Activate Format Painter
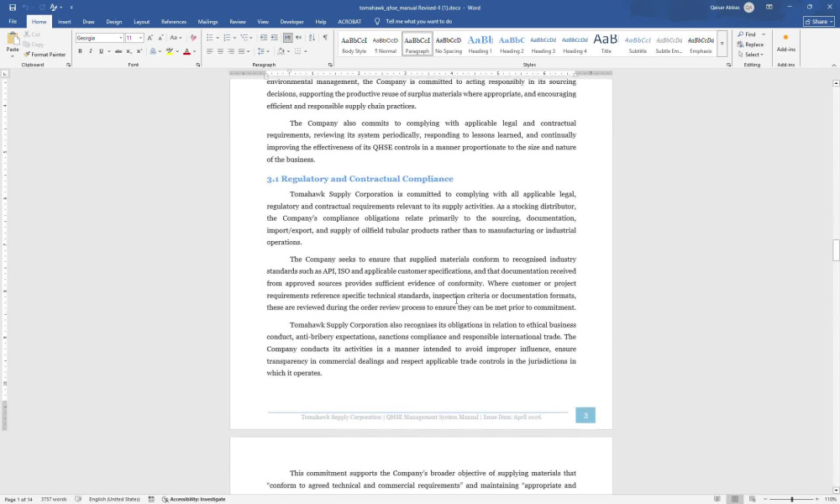The height and width of the screenshot is (504, 840). pyautogui.click(x=45, y=55)
